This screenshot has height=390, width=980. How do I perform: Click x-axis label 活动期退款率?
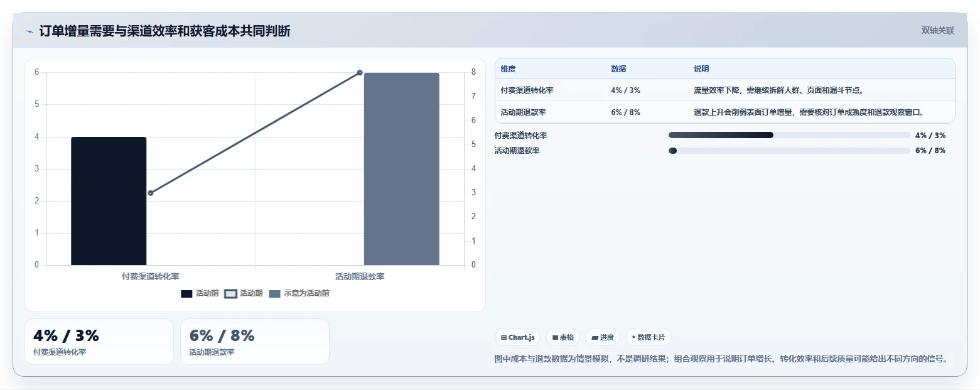point(360,276)
